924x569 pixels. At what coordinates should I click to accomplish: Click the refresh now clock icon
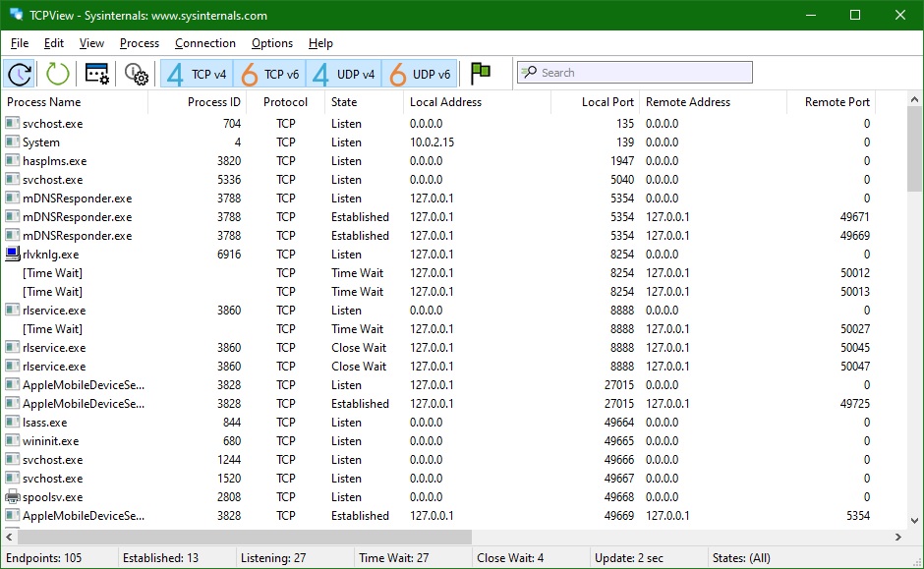[x=20, y=74]
